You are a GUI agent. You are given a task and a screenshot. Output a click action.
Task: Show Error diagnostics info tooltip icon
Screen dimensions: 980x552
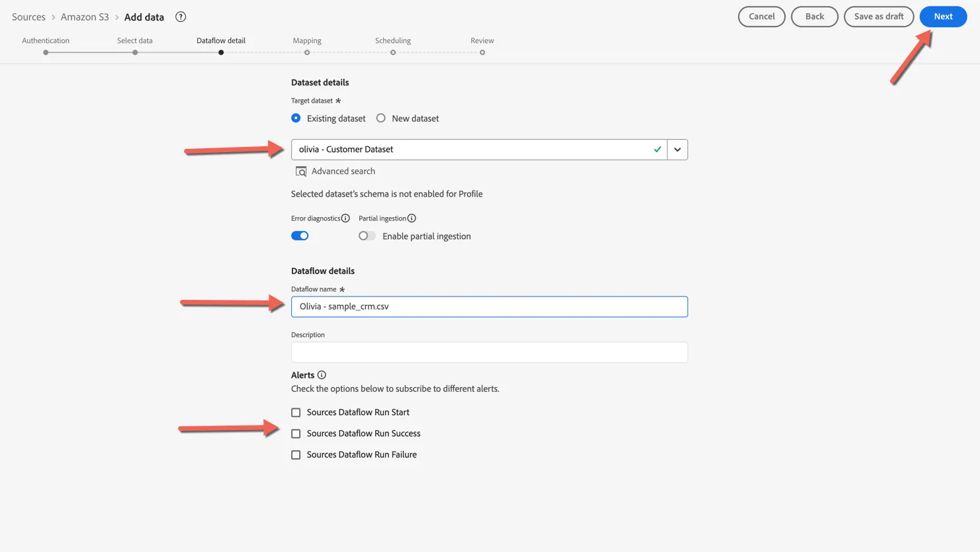345,218
